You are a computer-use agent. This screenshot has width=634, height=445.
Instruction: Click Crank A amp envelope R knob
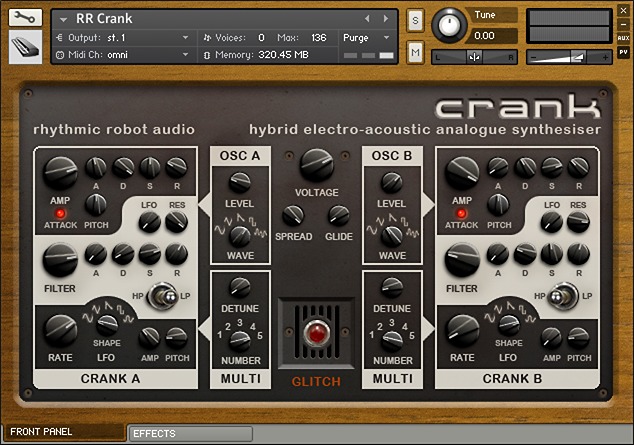point(177,168)
